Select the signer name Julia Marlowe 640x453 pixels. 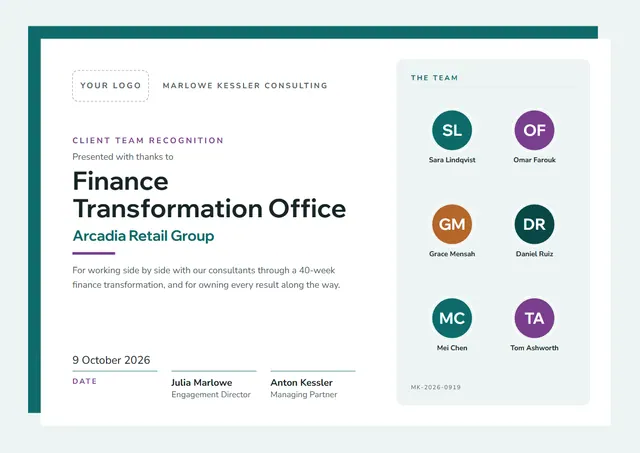point(202,383)
